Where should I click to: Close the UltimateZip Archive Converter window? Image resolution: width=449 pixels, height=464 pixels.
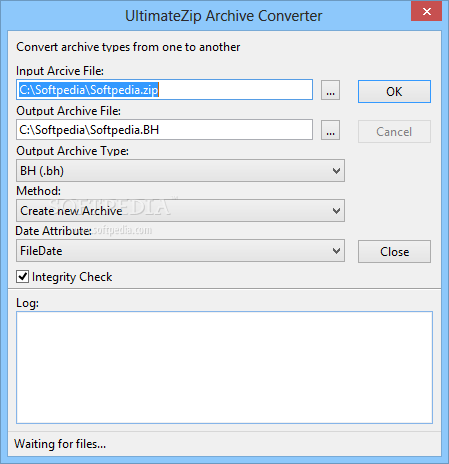(426, 12)
